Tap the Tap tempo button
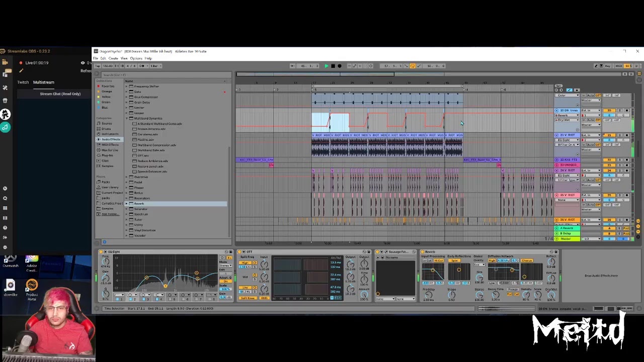Viewport: 644px width, 362px height. pyautogui.click(x=98, y=66)
